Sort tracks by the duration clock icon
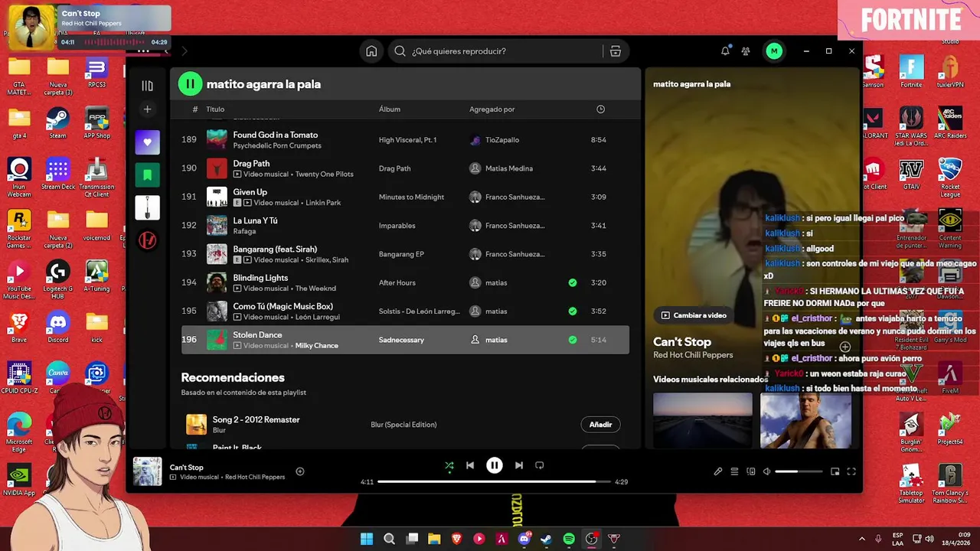980x551 pixels. pos(600,109)
